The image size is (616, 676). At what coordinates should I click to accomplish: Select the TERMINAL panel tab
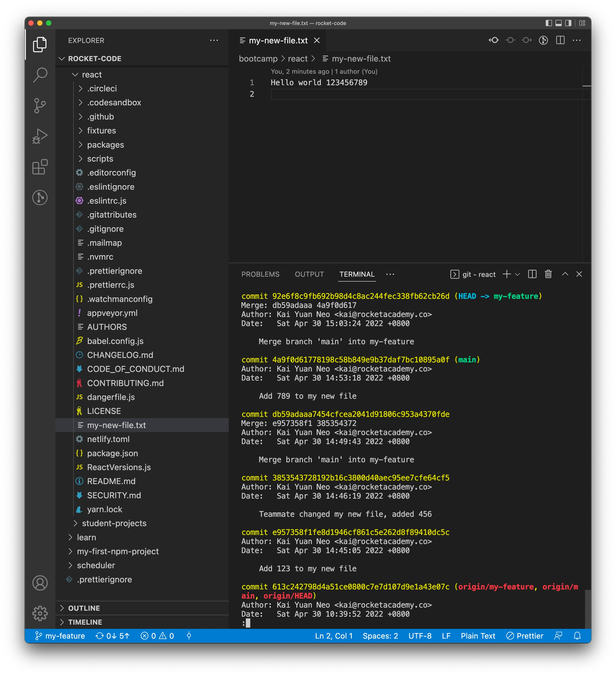[x=357, y=274]
